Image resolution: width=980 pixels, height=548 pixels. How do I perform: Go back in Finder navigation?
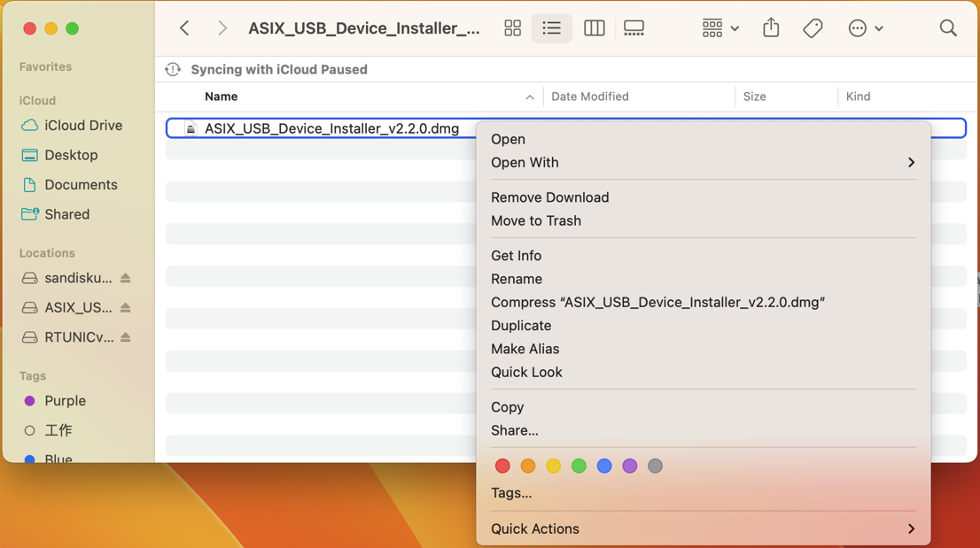point(184,28)
